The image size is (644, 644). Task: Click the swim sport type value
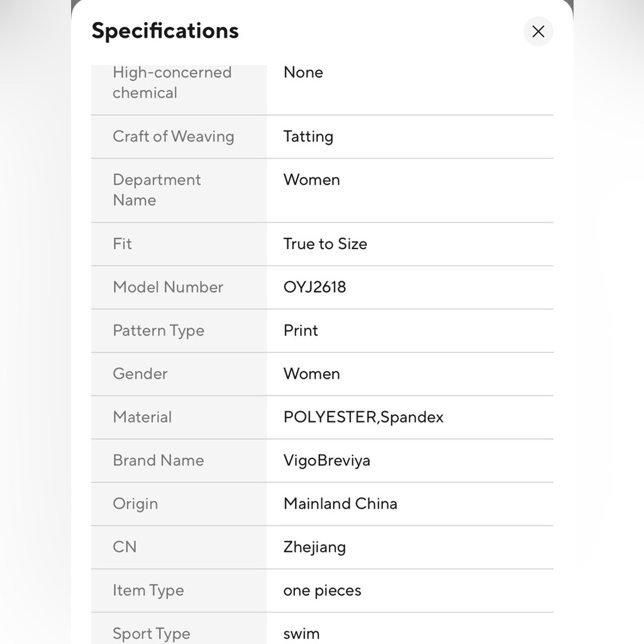coord(301,634)
